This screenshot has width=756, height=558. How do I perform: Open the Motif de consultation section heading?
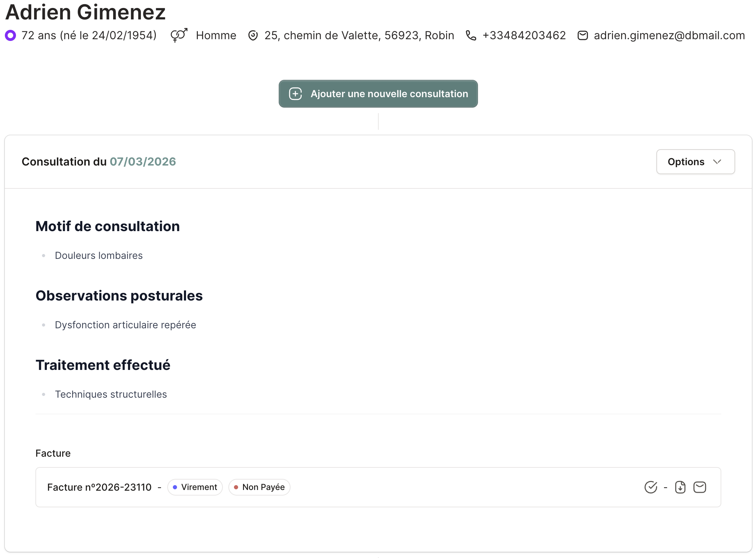[x=107, y=226]
